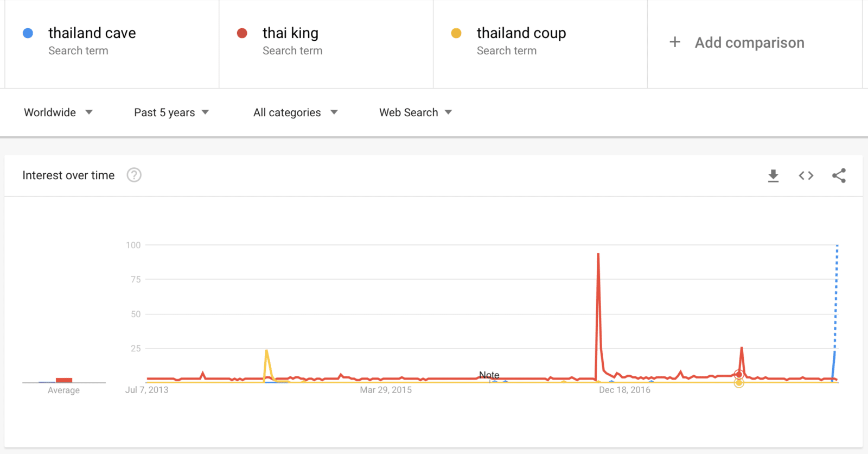
Task: Click the yellow dot for thailand coup
Action: 456,33
